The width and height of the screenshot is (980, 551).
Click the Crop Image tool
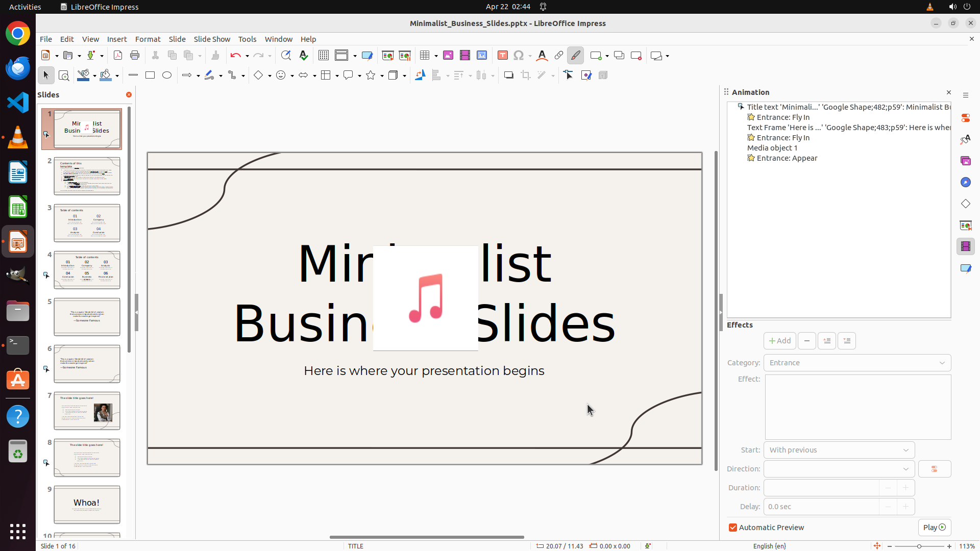tap(525, 76)
